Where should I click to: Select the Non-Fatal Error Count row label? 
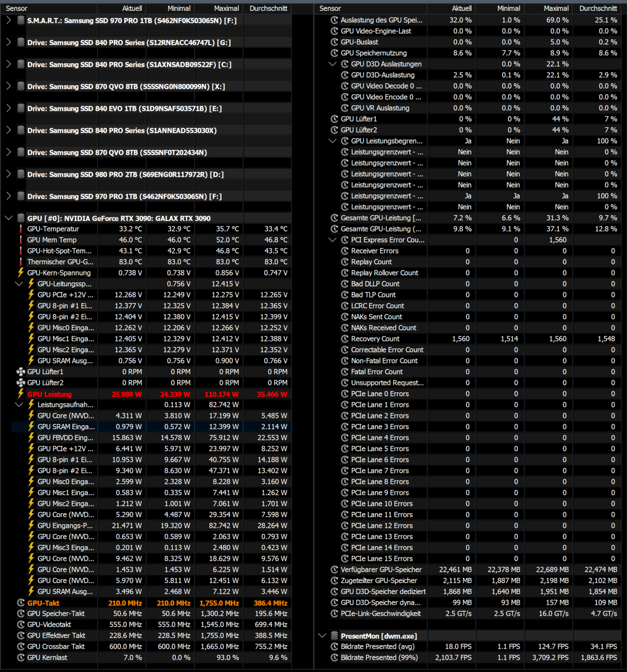pos(384,361)
